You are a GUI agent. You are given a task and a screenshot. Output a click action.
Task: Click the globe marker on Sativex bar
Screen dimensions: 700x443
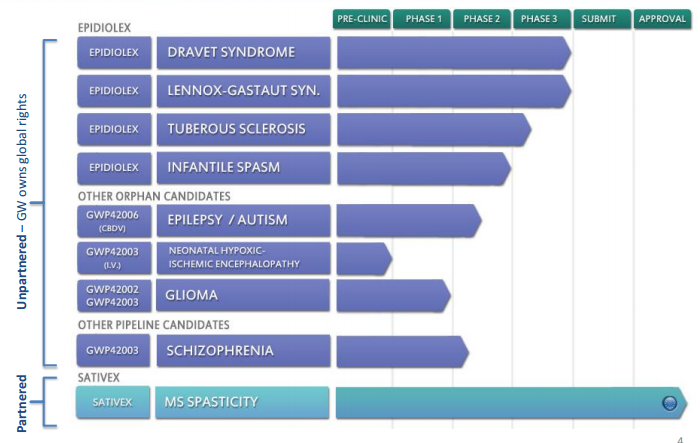pos(669,403)
